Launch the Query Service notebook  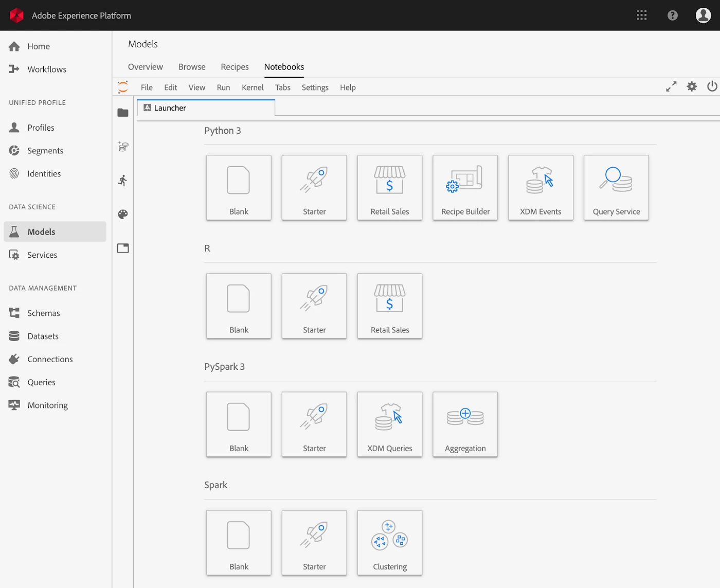pyautogui.click(x=616, y=188)
